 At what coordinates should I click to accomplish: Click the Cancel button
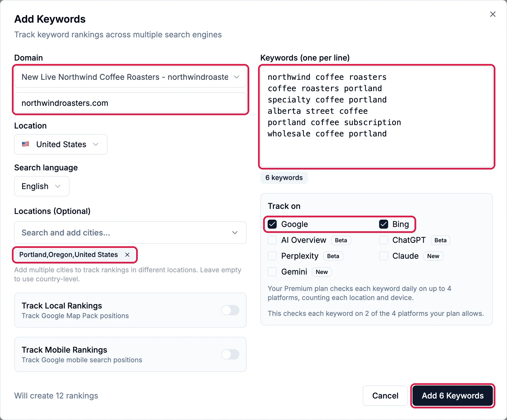385,396
